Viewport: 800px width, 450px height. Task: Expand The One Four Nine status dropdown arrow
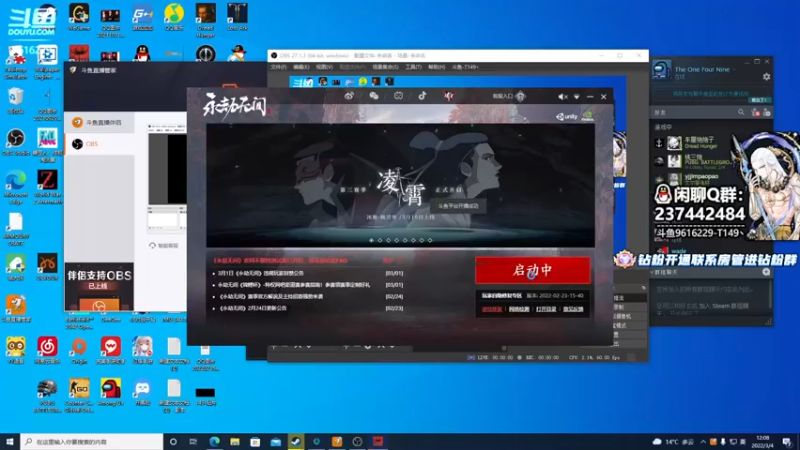tap(735, 70)
